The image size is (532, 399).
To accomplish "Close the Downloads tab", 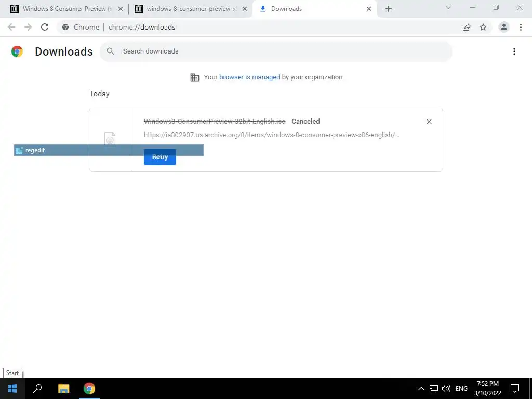I will point(369,9).
